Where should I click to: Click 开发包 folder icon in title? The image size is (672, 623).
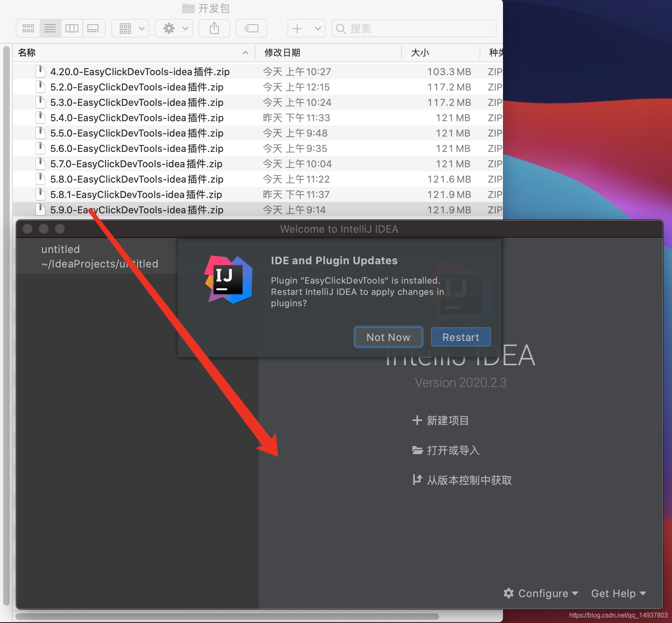tap(188, 8)
